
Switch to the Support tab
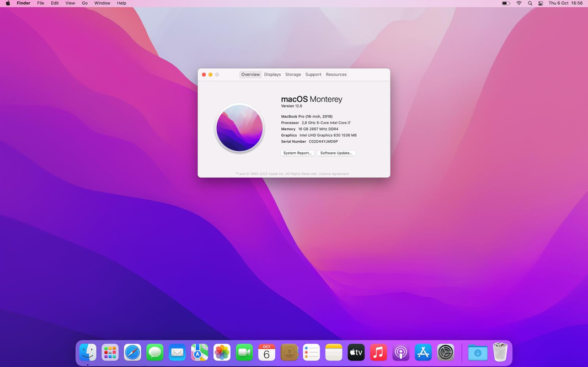(313, 75)
